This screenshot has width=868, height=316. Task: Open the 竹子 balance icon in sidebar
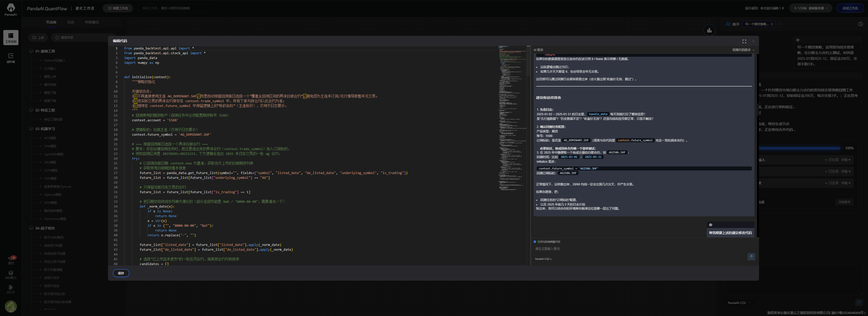point(11,289)
